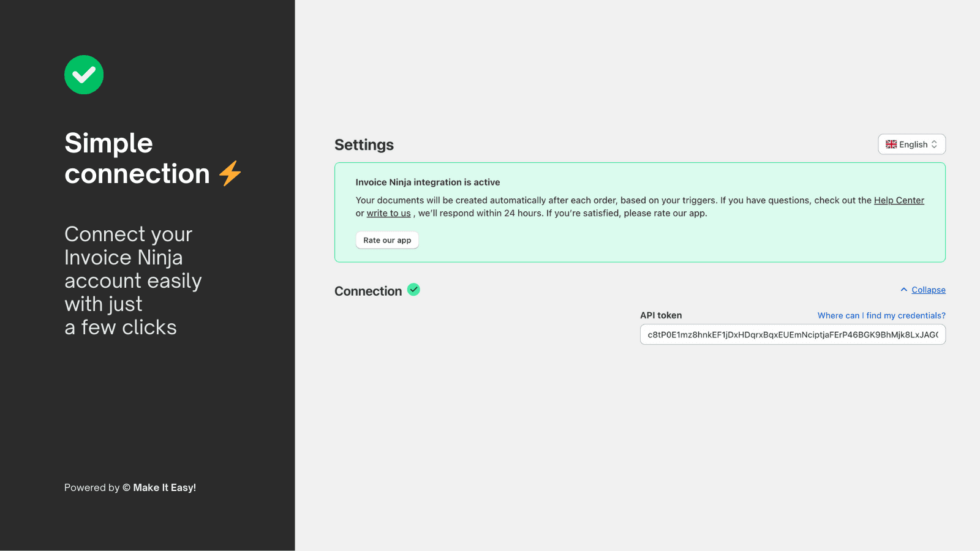Click the 'API token' field label
Image resolution: width=980 pixels, height=551 pixels.
pyautogui.click(x=661, y=315)
